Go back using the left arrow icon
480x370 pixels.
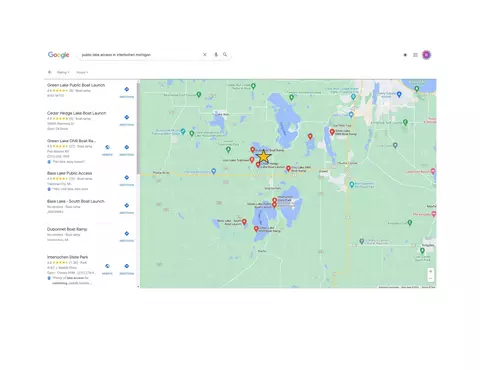(50, 72)
